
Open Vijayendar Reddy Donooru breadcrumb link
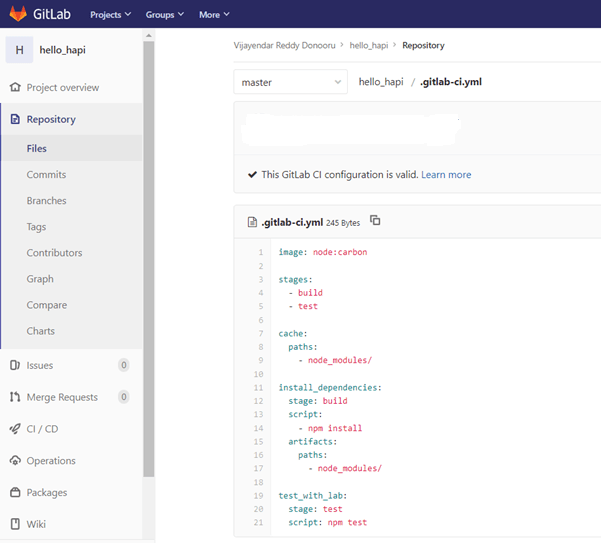tap(284, 45)
